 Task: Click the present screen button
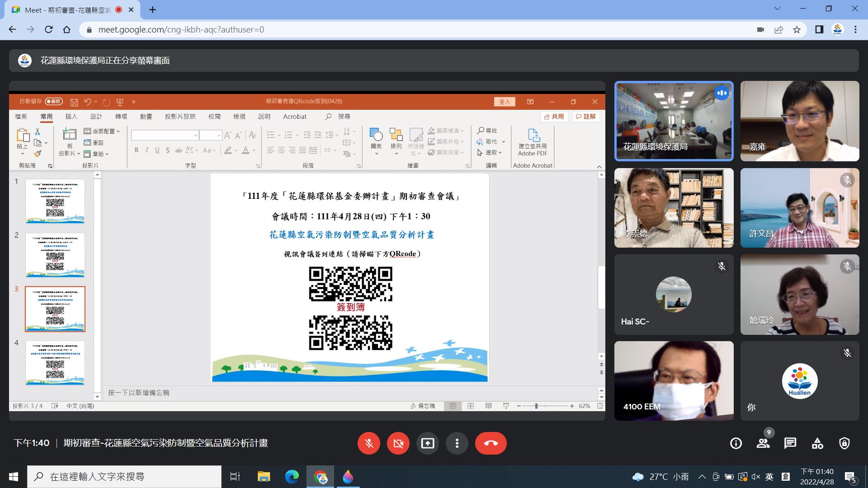[428, 443]
